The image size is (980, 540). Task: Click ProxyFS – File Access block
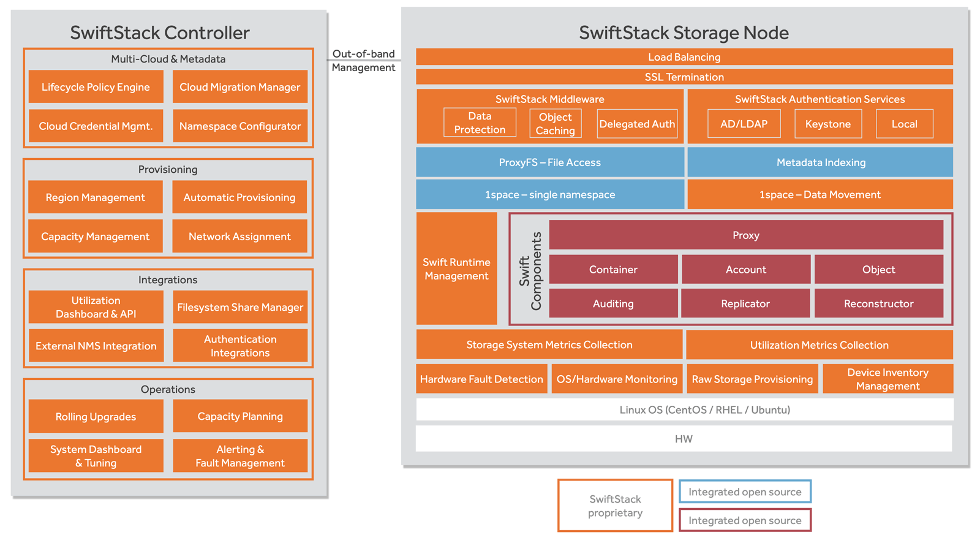(x=550, y=162)
